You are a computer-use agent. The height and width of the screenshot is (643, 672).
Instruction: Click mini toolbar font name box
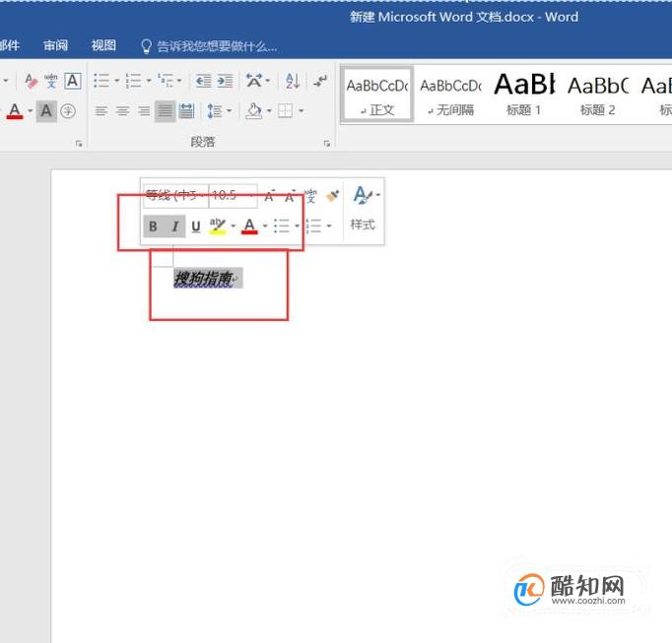[x=175, y=195]
